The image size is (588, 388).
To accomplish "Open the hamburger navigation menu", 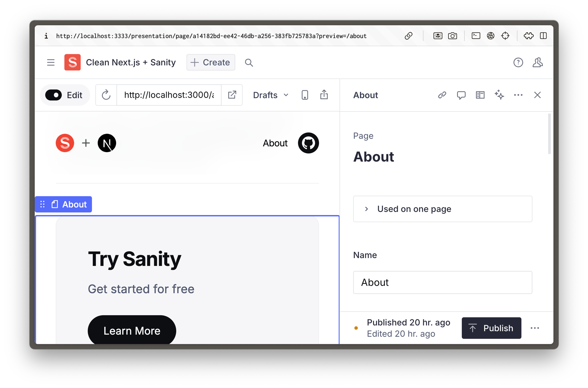I will [51, 62].
